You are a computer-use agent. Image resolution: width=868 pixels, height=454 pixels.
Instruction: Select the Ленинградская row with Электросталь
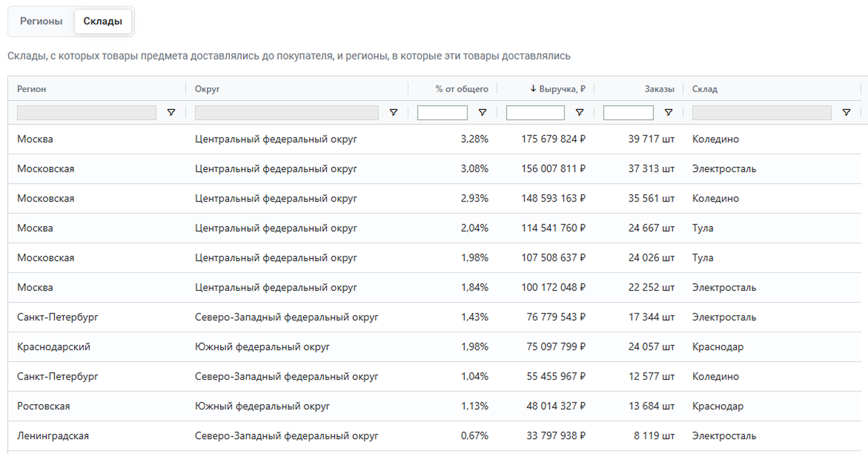(53, 436)
